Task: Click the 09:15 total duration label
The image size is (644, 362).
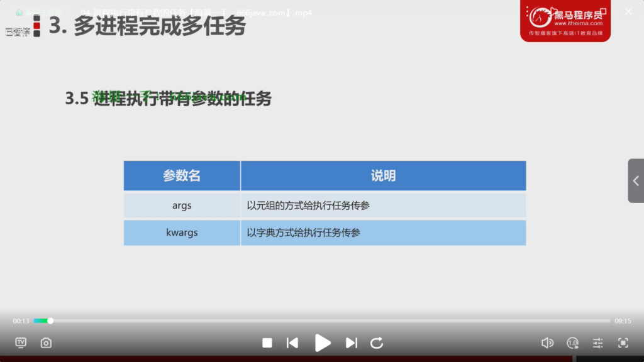Action: tap(623, 321)
